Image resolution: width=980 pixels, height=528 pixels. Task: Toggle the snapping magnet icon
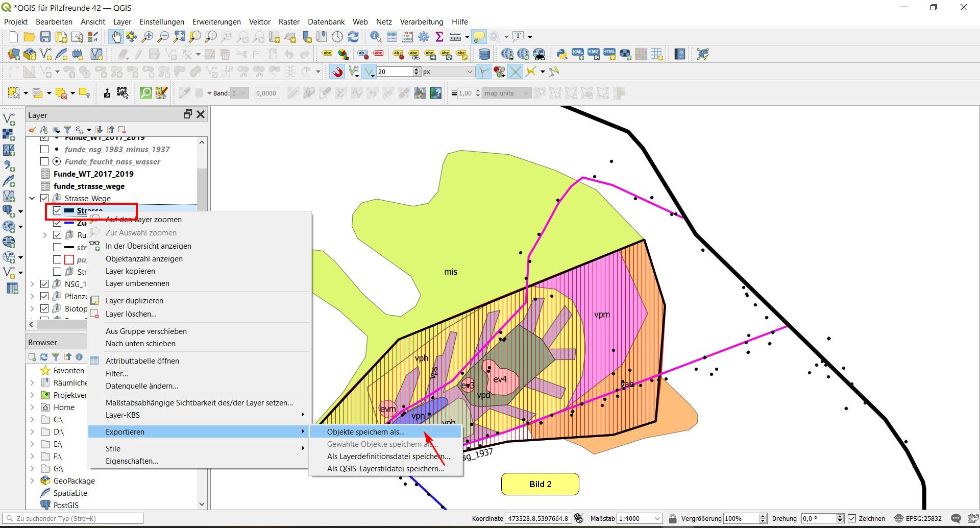[x=337, y=72]
